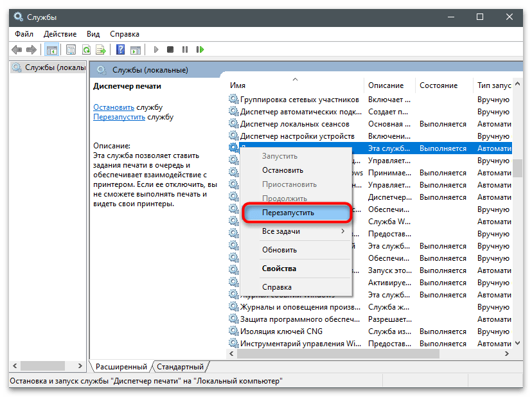Click the Export List toolbar icon
The height and width of the screenshot is (397, 532).
(101, 49)
